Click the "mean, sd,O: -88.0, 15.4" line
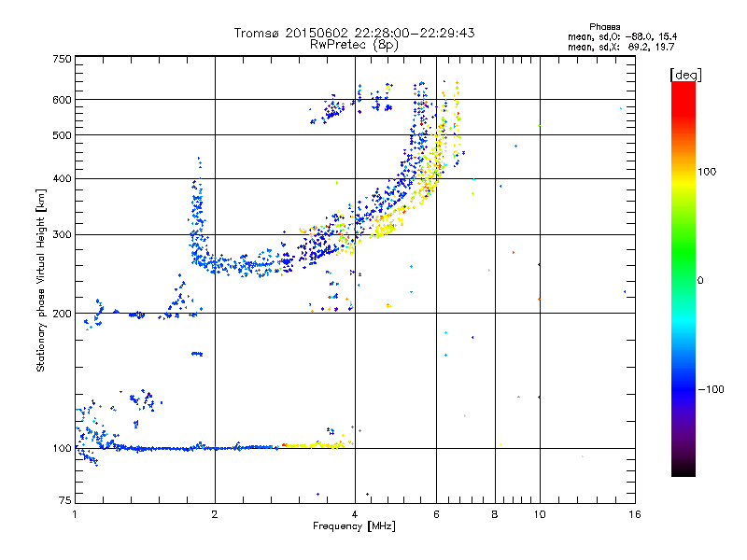The height and width of the screenshot is (560, 747). click(622, 36)
